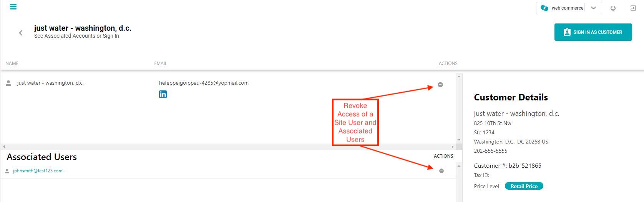Click the Customer Details heading
This screenshot has height=202, width=644.
coord(511,97)
